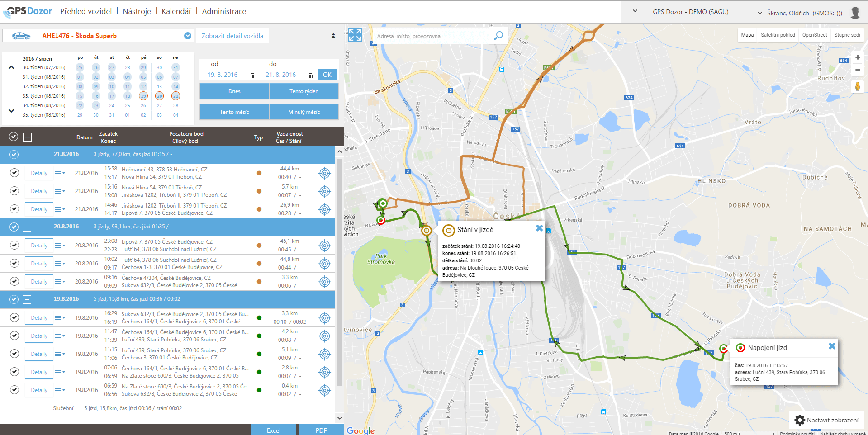Export trips using the Excel button
This screenshot has width=868, height=435.
coord(273,430)
